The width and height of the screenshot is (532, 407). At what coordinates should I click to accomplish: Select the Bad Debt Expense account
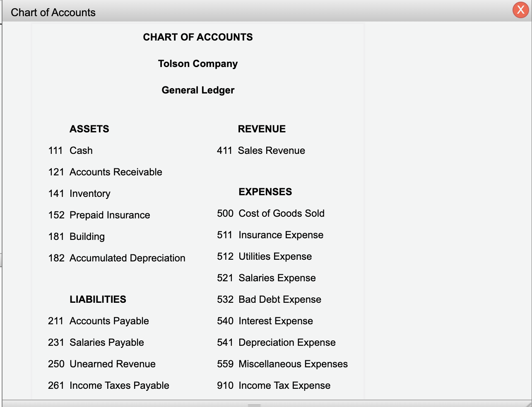point(269,299)
